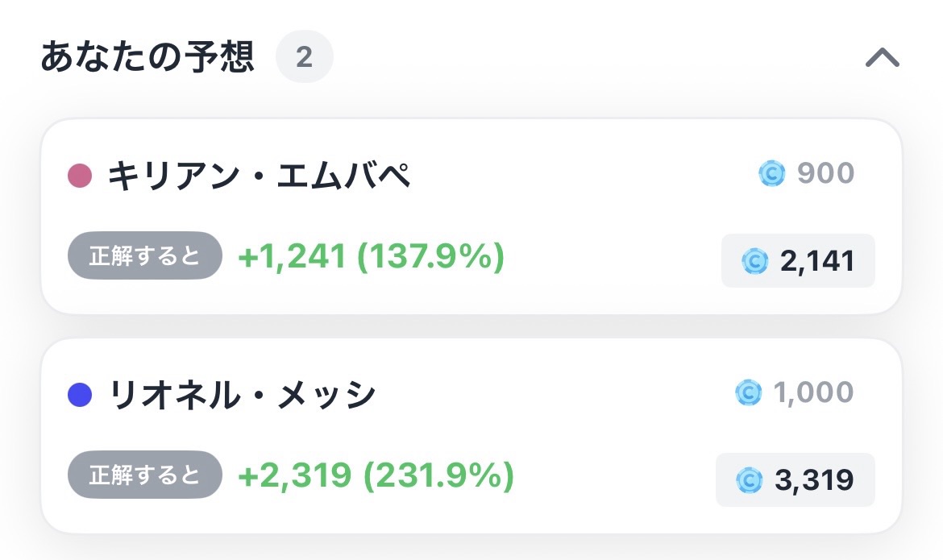The height and width of the screenshot is (560, 943).
Task: Click the coin icon in 2,141 payout
Action: [754, 261]
